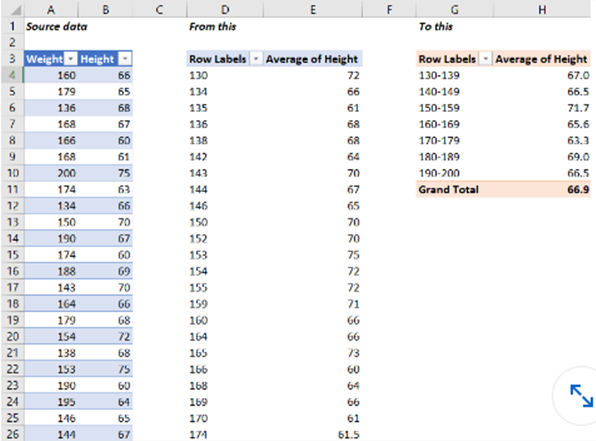Select column C header
Viewport: 596px width, 441px height.
[159, 9]
